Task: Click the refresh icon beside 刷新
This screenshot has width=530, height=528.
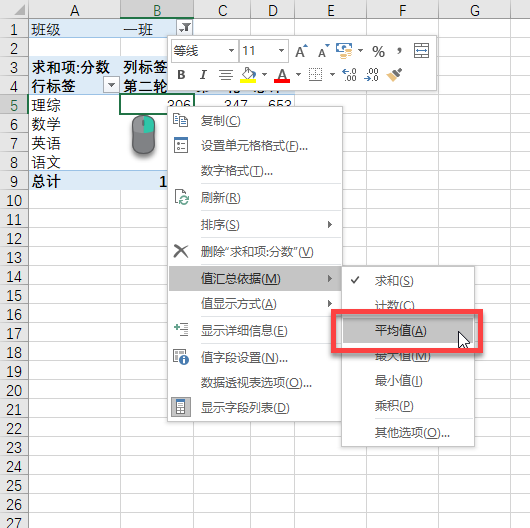Action: (x=182, y=197)
